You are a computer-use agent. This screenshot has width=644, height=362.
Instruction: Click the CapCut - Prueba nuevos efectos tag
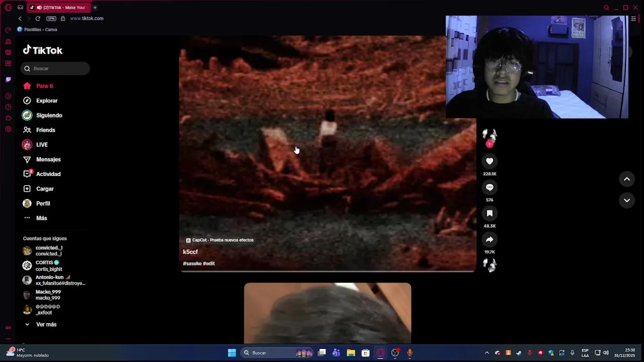click(220, 240)
